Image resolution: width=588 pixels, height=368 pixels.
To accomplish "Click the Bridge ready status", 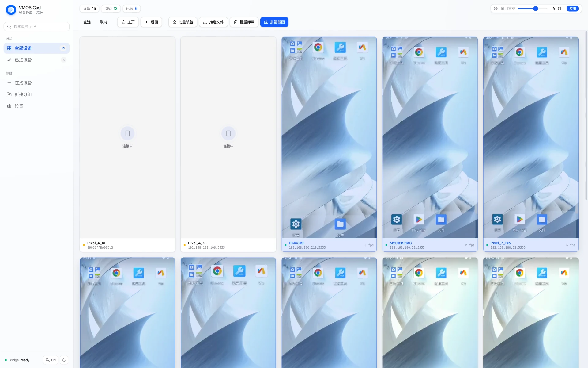I will (x=17, y=360).
